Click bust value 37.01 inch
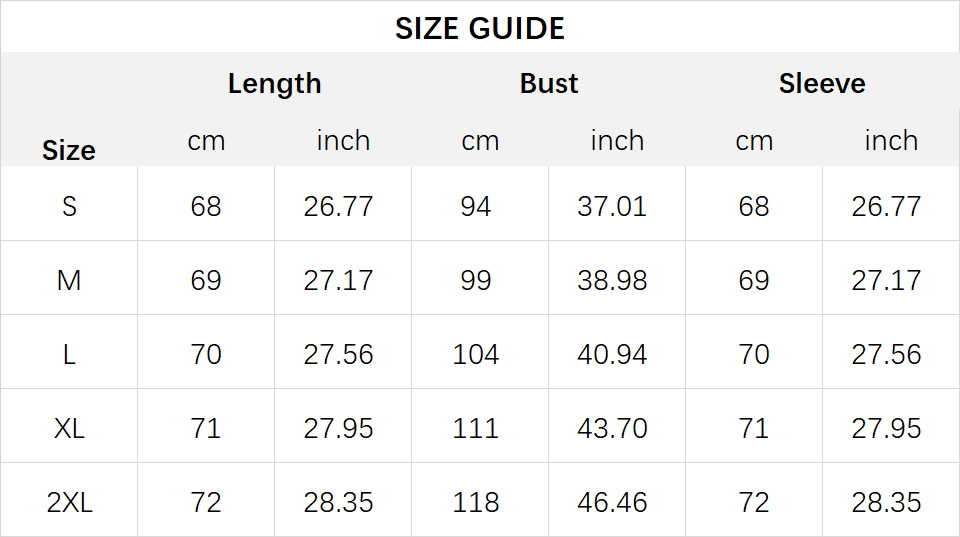960x537 pixels. [x=612, y=206]
